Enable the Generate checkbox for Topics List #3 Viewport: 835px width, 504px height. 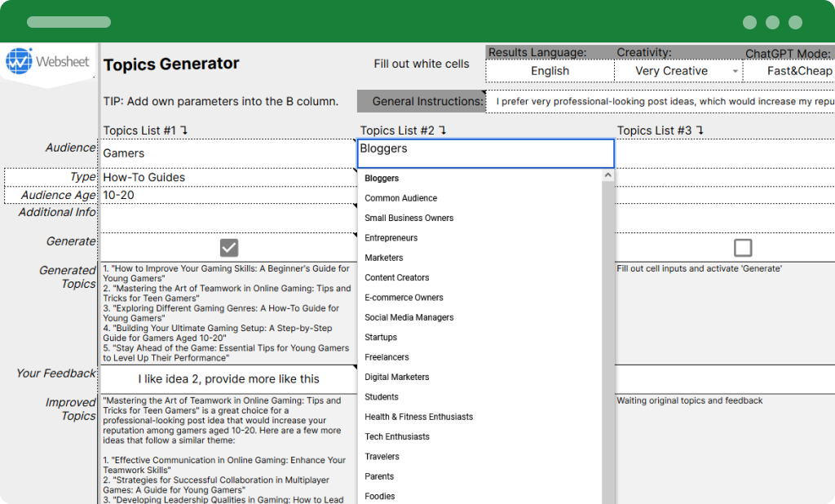pyautogui.click(x=743, y=248)
